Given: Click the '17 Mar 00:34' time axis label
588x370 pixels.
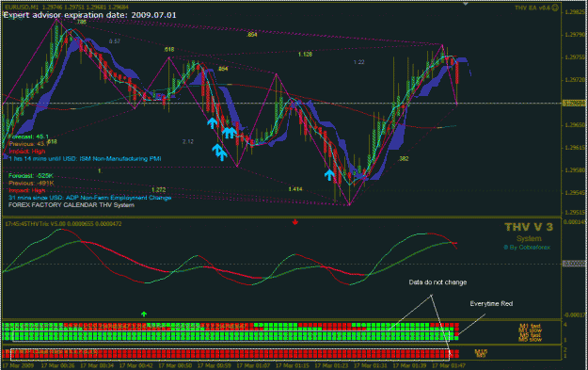Looking at the screenshot, I should coord(97,365).
